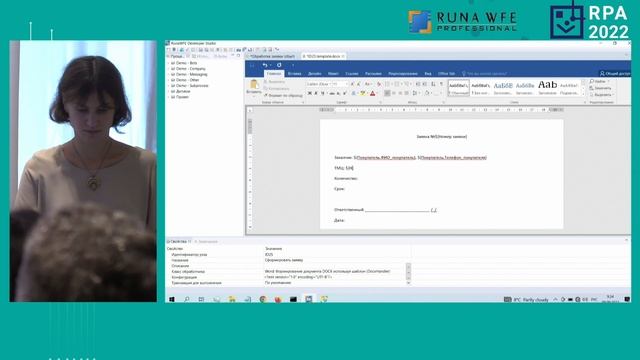Switch to the Дизайн ribbon tab
The width and height of the screenshot is (640, 360).
pos(314,74)
